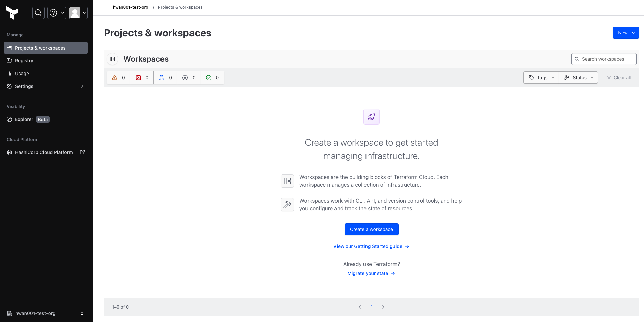
Task: Open HashiCorp Cloud Platform link
Action: point(46,152)
